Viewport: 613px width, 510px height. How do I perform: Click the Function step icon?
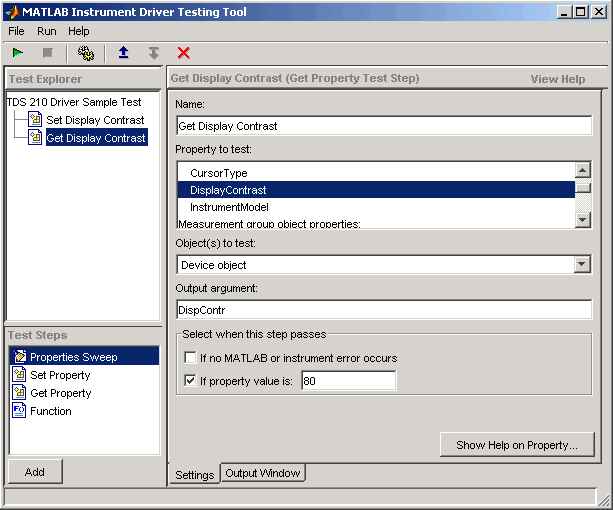[20, 411]
